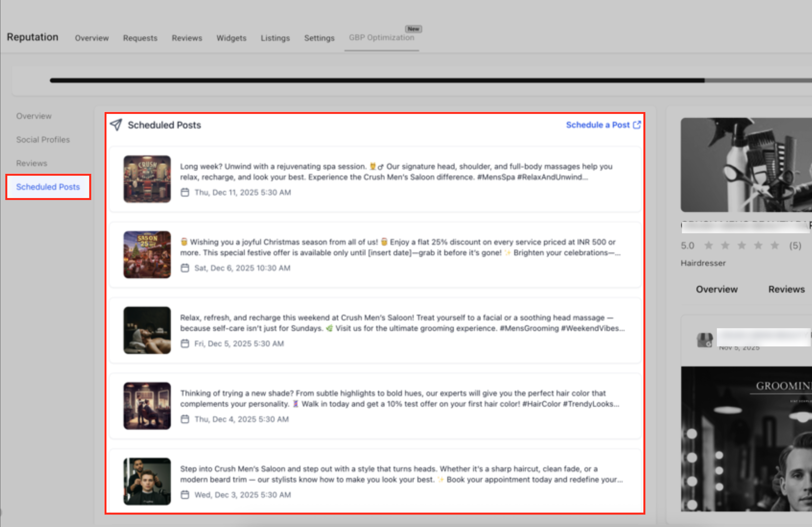Click the 5.0 star rating row
Image resolution: width=812 pixels, height=527 pixels.
(x=741, y=245)
